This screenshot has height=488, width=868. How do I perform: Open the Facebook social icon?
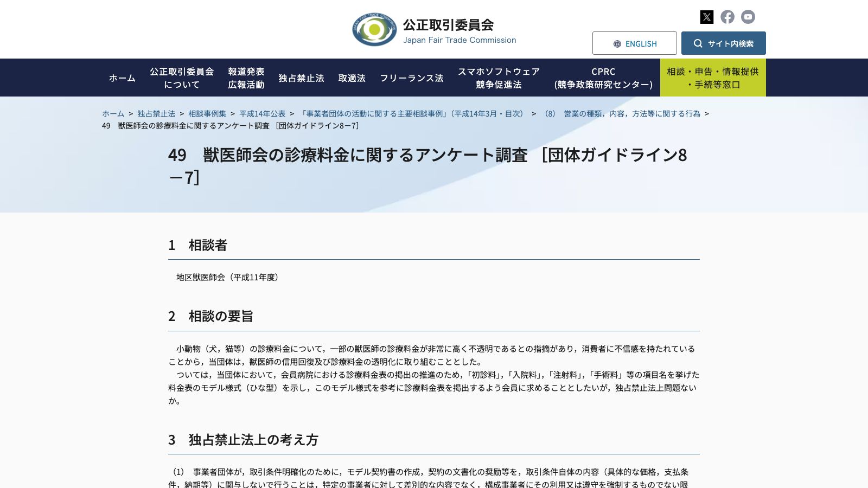click(x=727, y=17)
